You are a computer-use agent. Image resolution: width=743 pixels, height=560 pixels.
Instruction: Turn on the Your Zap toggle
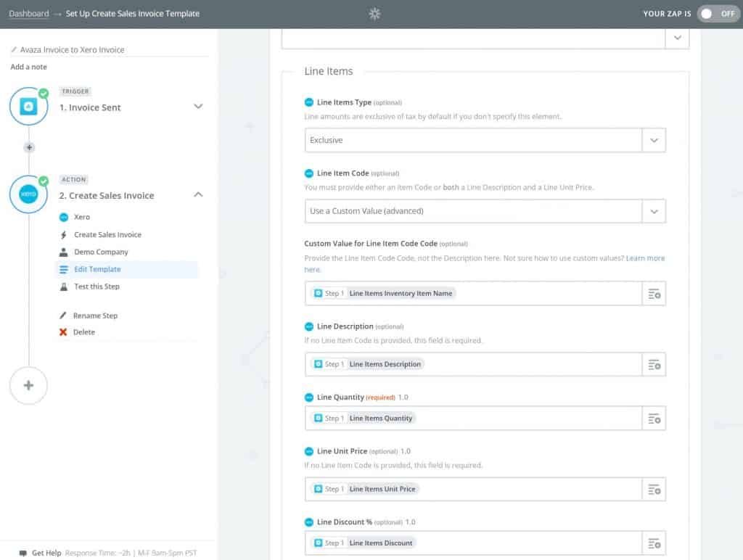(718, 14)
